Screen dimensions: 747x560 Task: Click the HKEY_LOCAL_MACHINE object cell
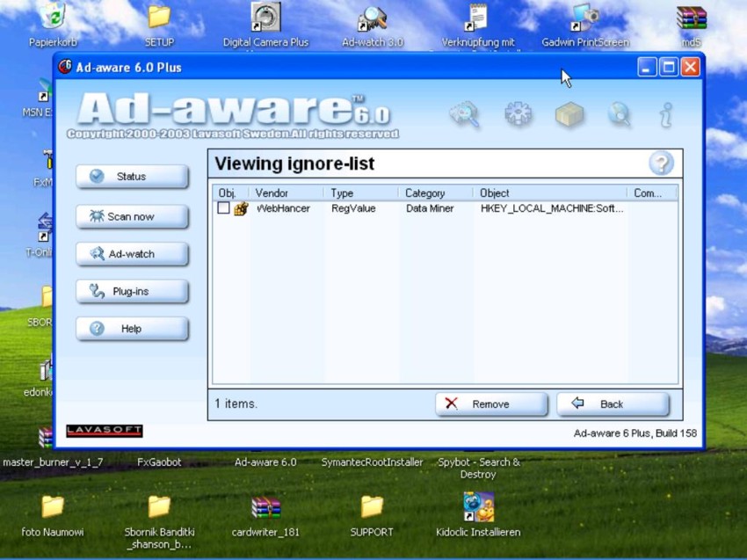click(552, 208)
